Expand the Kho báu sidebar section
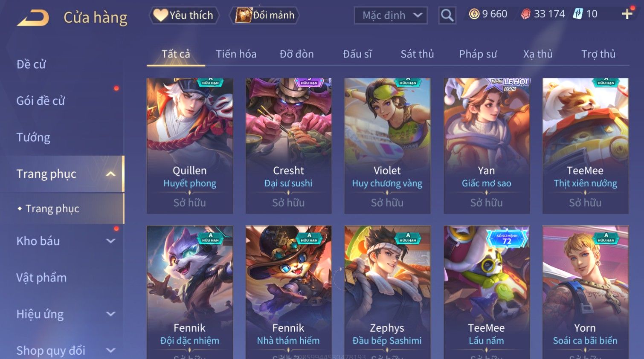This screenshot has width=644, height=359. coord(110,241)
